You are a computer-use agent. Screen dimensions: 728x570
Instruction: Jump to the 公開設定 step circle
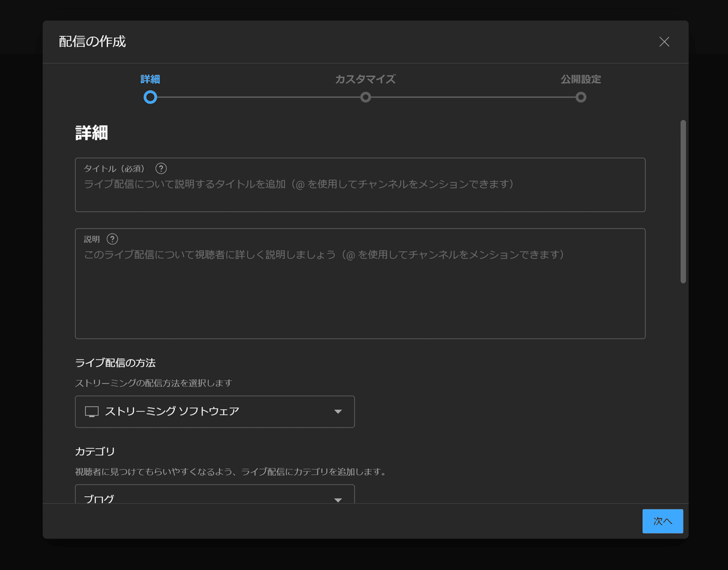tap(581, 97)
